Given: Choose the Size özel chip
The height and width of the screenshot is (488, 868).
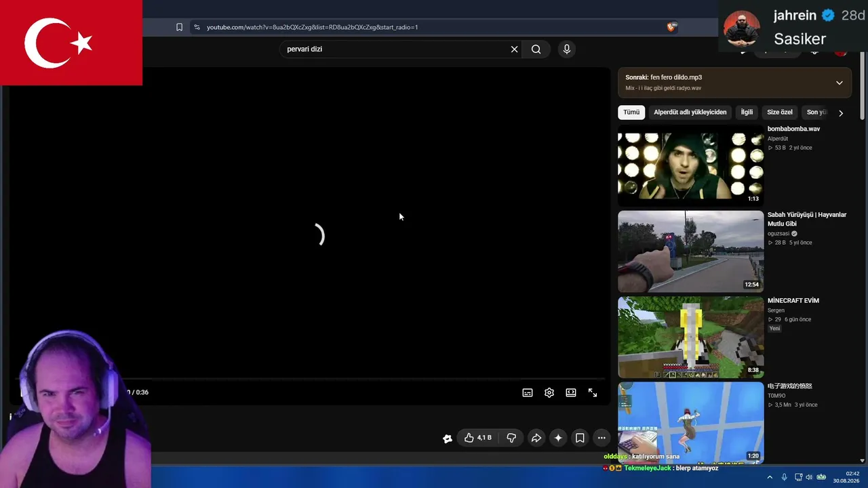Looking at the screenshot, I should (780, 113).
